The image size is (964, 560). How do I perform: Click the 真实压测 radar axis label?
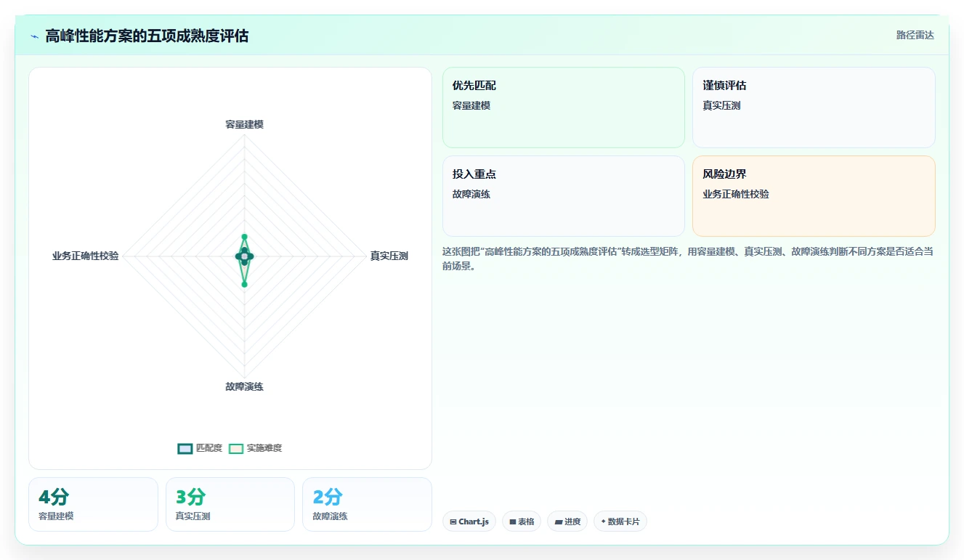point(389,256)
